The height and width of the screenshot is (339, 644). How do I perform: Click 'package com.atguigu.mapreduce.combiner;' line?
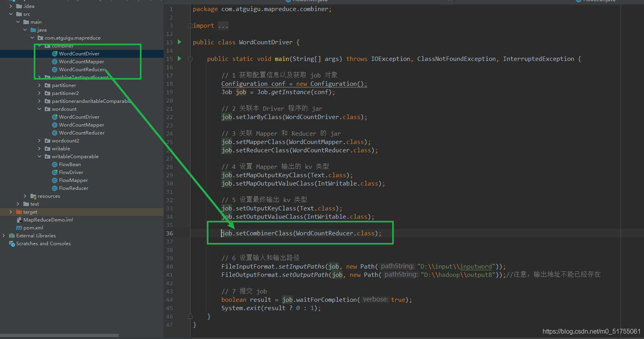(x=262, y=9)
